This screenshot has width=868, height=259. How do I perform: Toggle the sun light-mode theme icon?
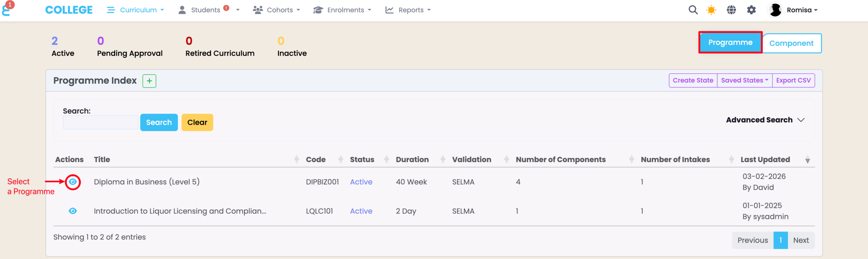[711, 10]
